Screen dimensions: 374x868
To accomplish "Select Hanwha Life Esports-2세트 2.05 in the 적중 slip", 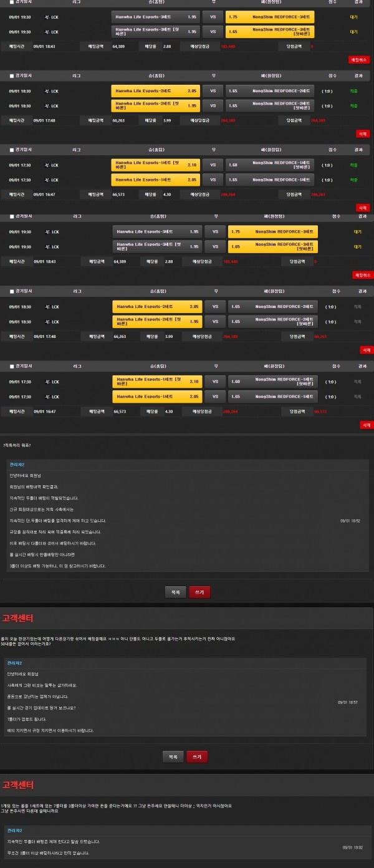I will pyautogui.click(x=156, y=91).
